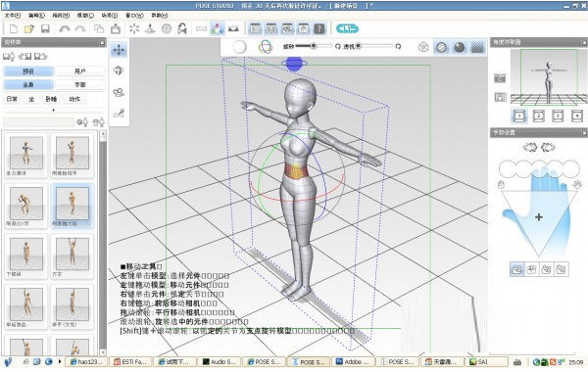588x372 pixels.
Task: Collapse the pose library panel header button
Action: coord(102,43)
